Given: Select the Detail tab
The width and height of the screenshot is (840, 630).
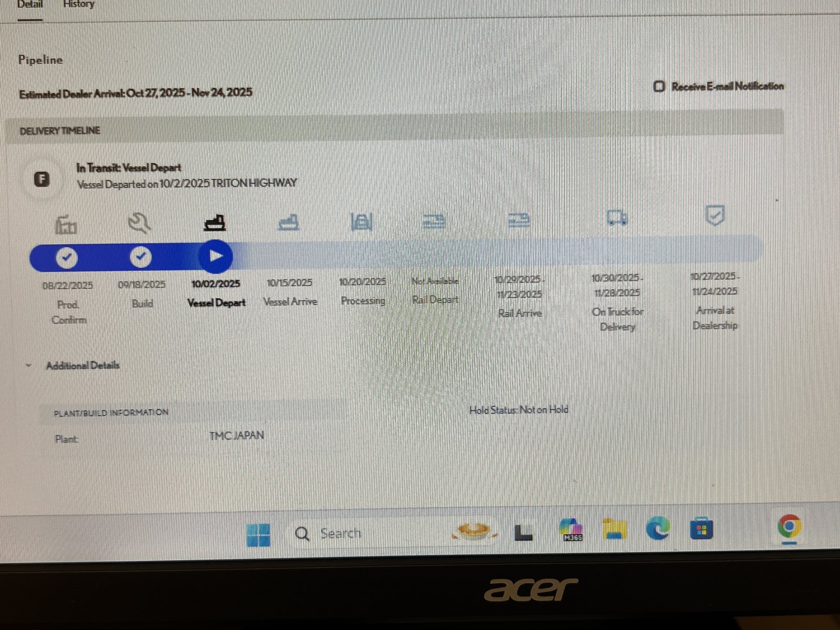Looking at the screenshot, I should (x=30, y=5).
